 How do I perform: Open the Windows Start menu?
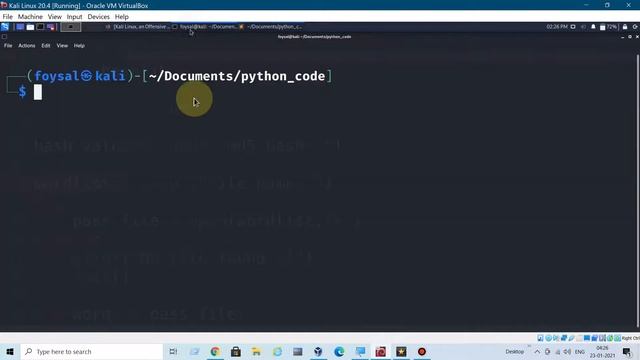click(x=10, y=351)
